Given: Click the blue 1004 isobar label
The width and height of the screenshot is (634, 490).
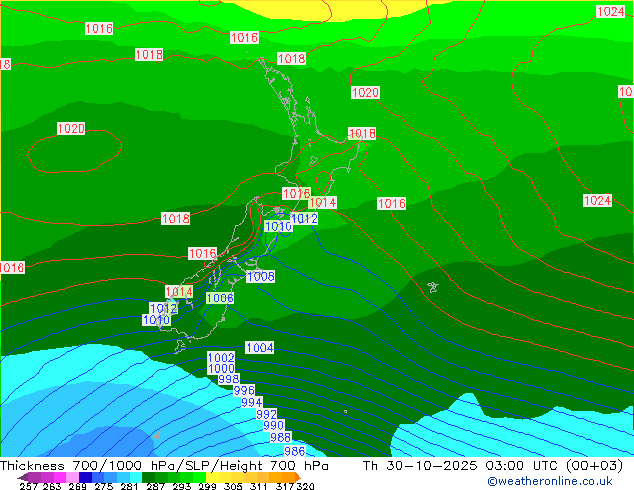Looking at the screenshot, I should click(260, 348).
